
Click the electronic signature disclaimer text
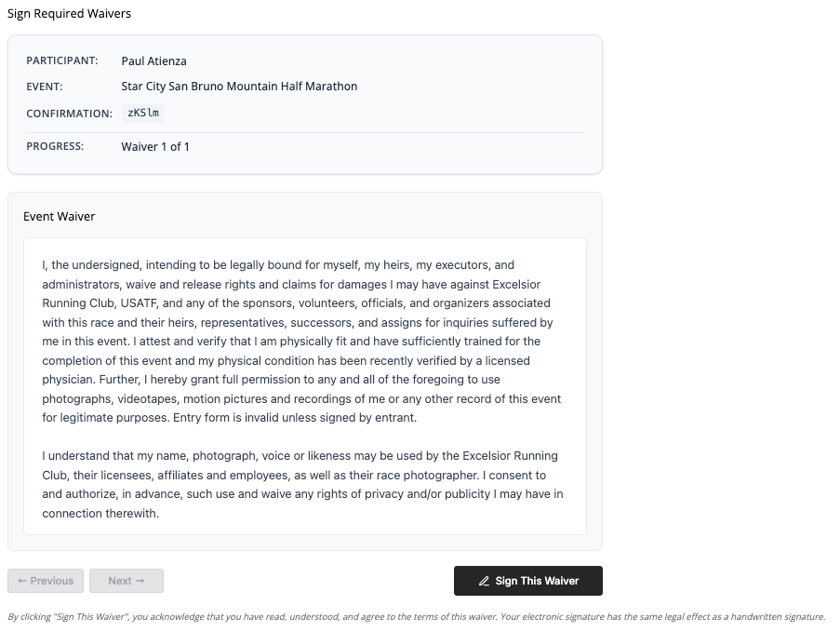pos(416,616)
